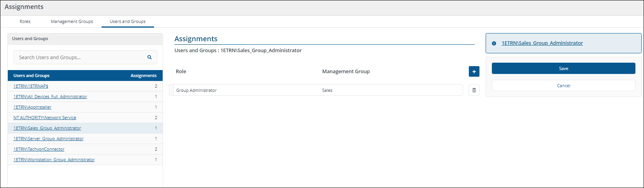Click the search magnifier icon
This screenshot has height=188, width=644.
(x=149, y=57)
